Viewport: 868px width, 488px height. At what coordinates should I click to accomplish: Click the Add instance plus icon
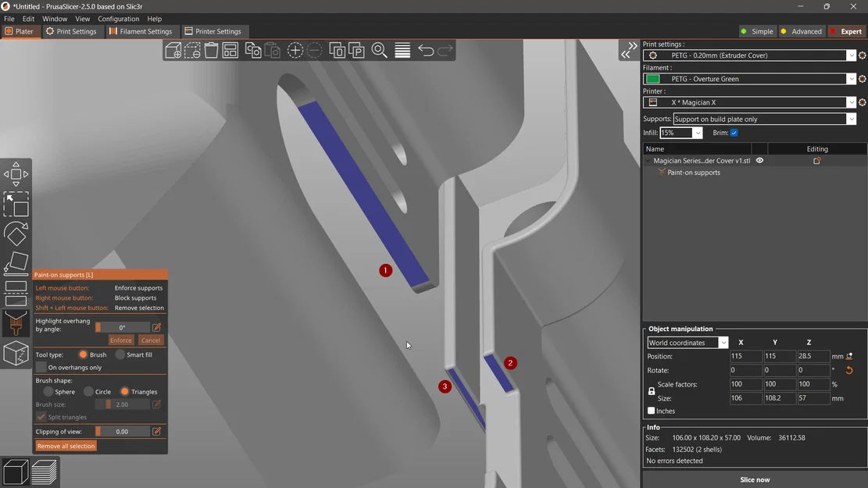[295, 50]
